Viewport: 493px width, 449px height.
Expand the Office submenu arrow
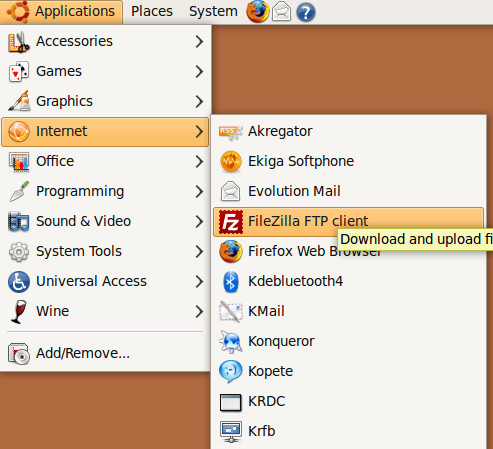[x=199, y=161]
